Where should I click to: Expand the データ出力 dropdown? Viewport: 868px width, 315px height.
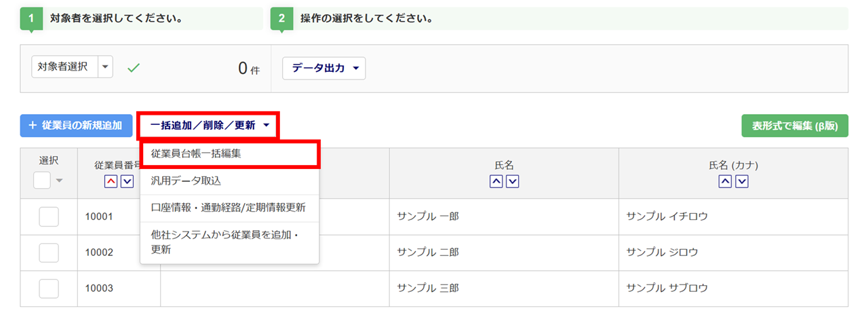[323, 68]
